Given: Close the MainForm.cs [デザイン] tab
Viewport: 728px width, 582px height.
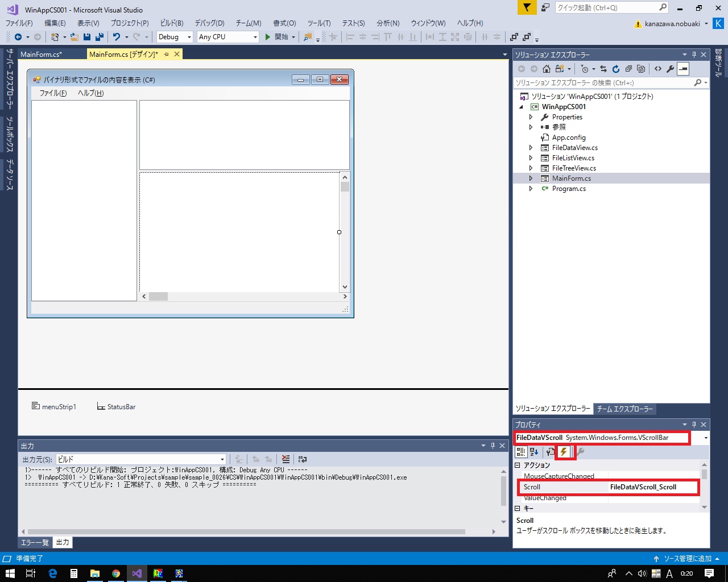Looking at the screenshot, I should [x=177, y=54].
